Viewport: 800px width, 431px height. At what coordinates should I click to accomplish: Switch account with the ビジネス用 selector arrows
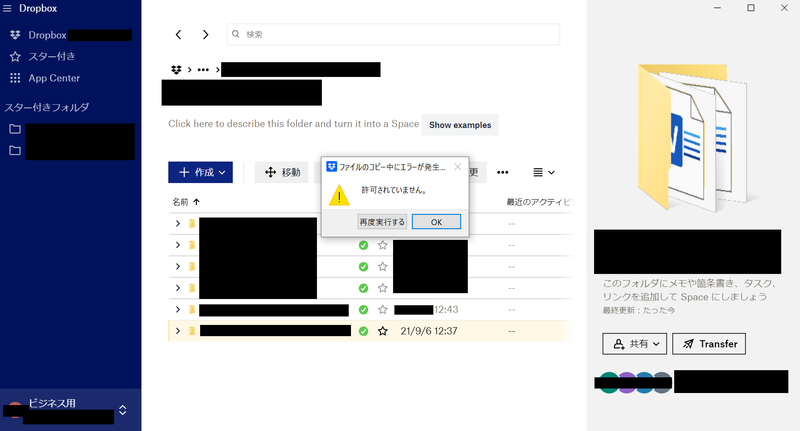point(122,410)
